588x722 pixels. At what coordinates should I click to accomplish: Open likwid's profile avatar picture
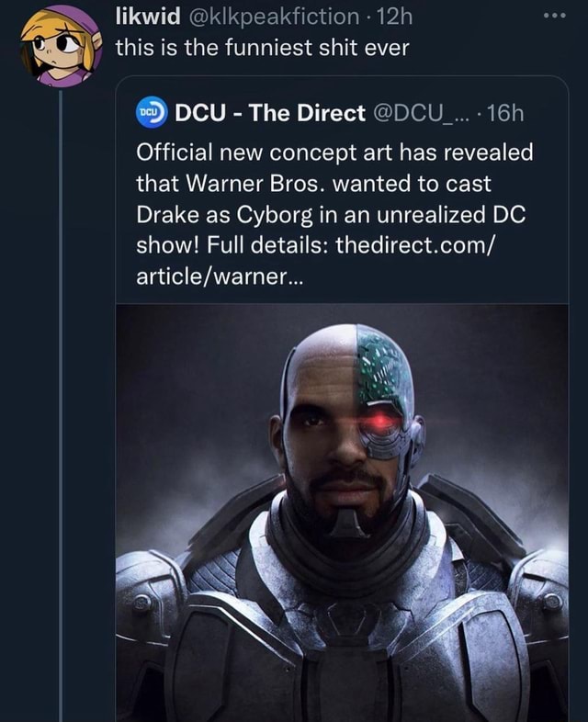point(62,45)
